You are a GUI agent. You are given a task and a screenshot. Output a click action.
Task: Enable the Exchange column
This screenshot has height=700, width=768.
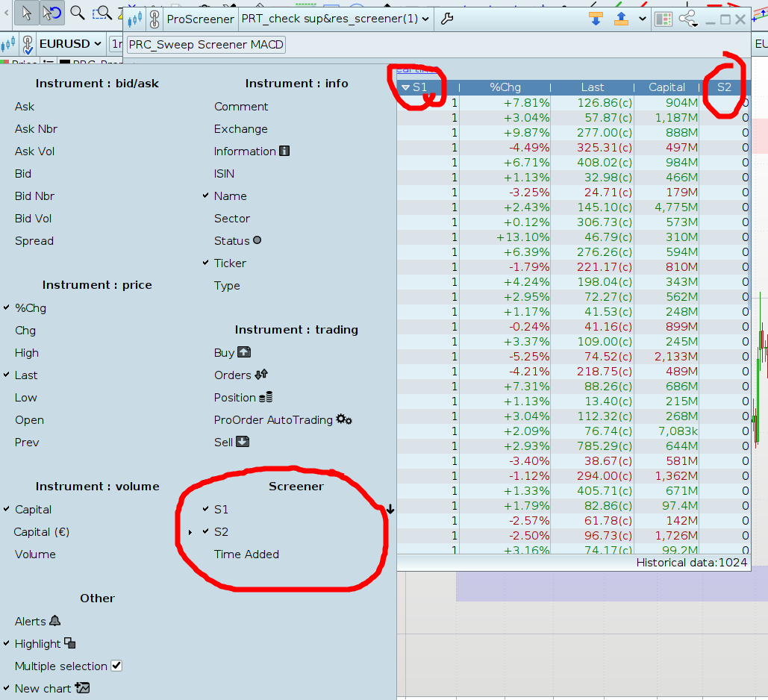[x=240, y=129]
